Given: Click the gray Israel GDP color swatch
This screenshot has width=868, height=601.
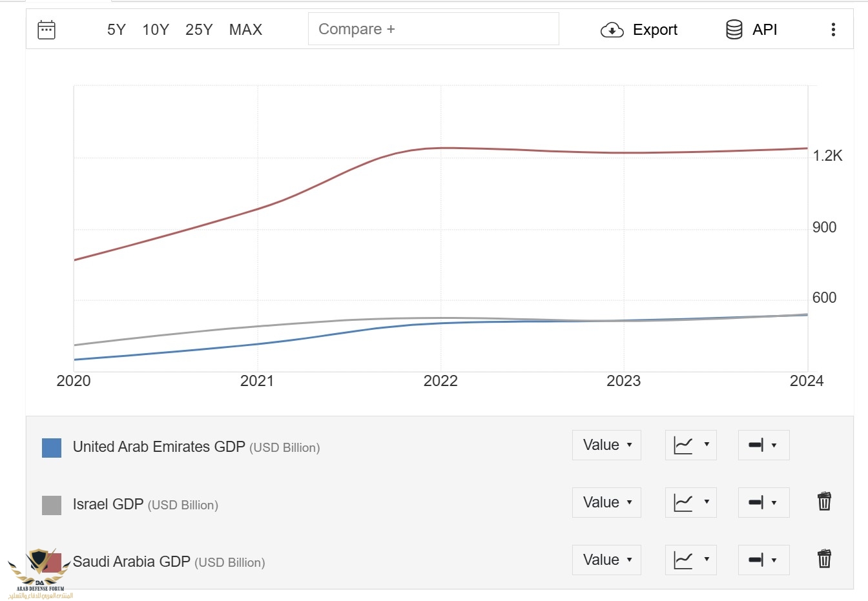Looking at the screenshot, I should [x=52, y=505].
